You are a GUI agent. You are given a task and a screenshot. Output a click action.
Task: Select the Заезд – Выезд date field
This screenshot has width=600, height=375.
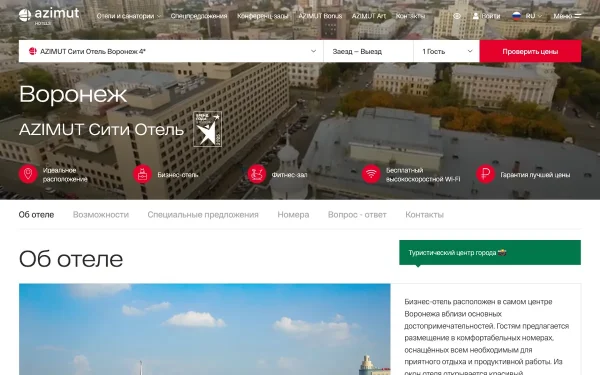pos(368,51)
